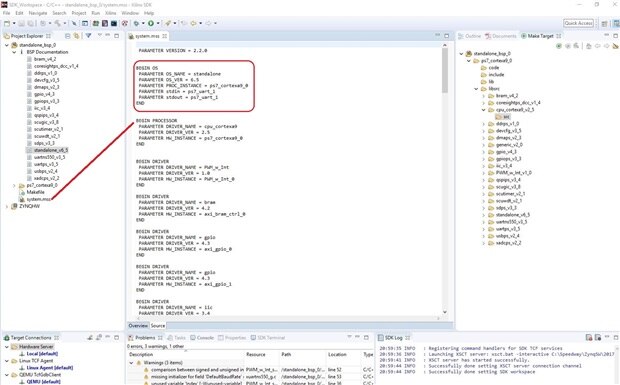
Task: Click the green chip Program FPGA toolbar icon
Action: 96,23
